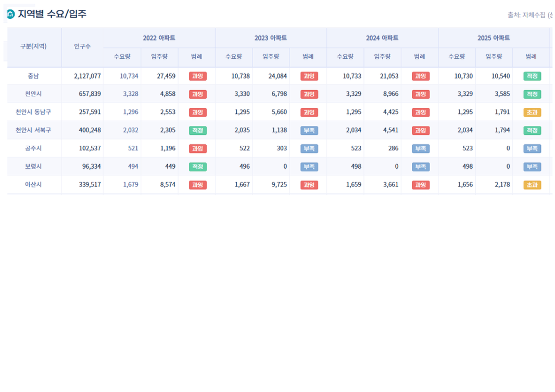
Task: Click the green 적정 badge for 충남 2025
Action: 532,76
